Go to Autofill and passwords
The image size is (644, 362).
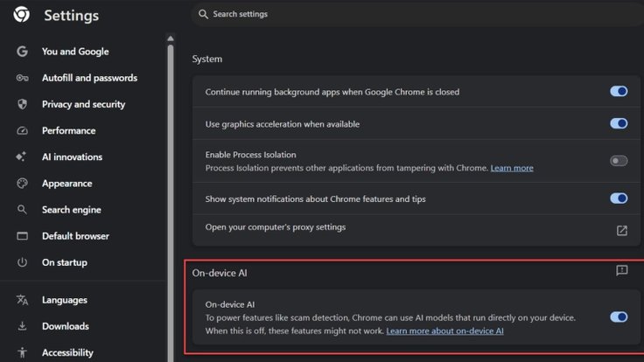click(x=89, y=78)
